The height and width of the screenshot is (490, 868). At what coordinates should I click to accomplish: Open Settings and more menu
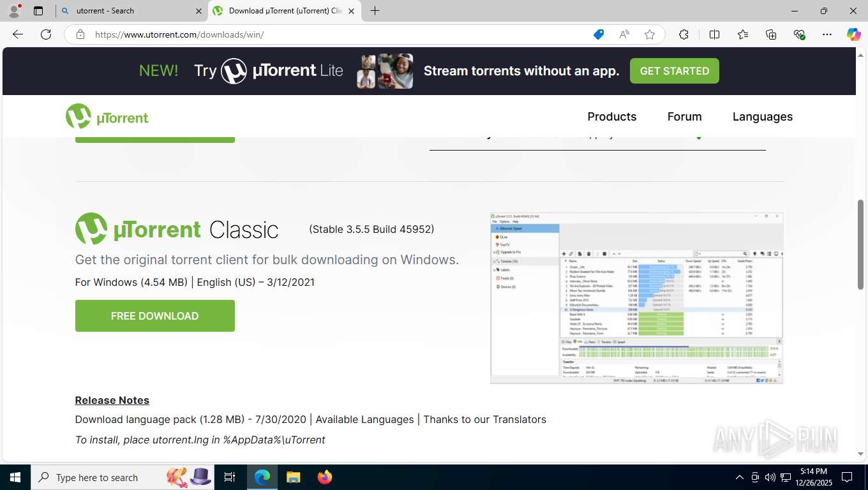(827, 34)
